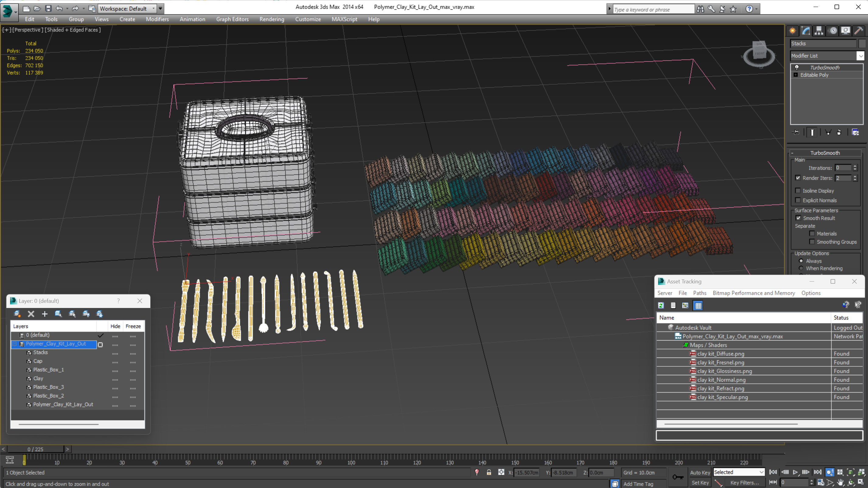This screenshot has width=868, height=488.
Task: Open the Modifier List dropdown
Action: point(861,56)
